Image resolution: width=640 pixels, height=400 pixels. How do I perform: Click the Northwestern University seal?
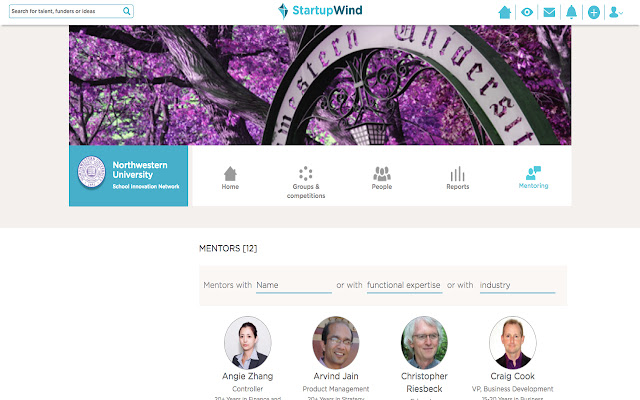pyautogui.click(x=92, y=171)
